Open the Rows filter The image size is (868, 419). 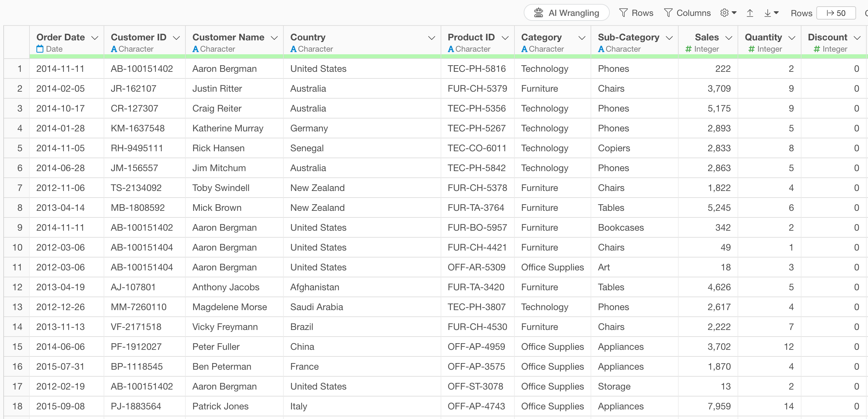pos(636,13)
